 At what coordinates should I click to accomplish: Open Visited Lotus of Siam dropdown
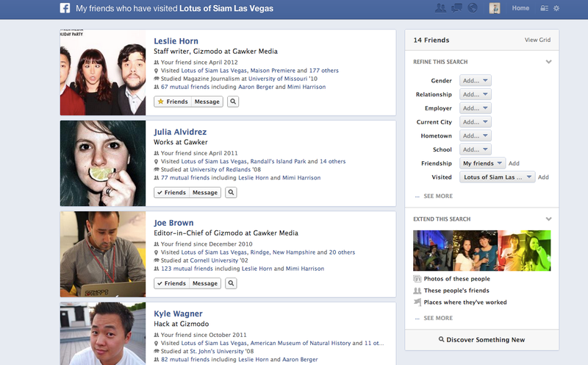[x=498, y=177]
